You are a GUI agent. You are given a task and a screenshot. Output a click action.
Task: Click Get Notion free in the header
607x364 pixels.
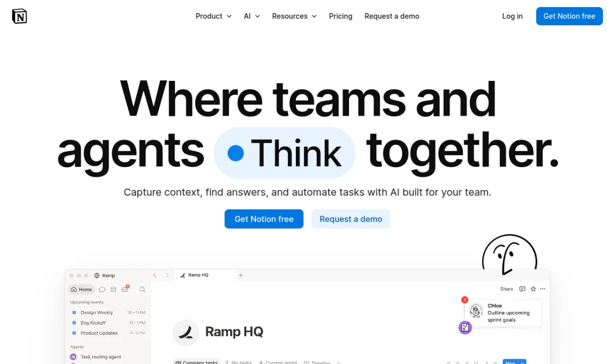pyautogui.click(x=569, y=16)
